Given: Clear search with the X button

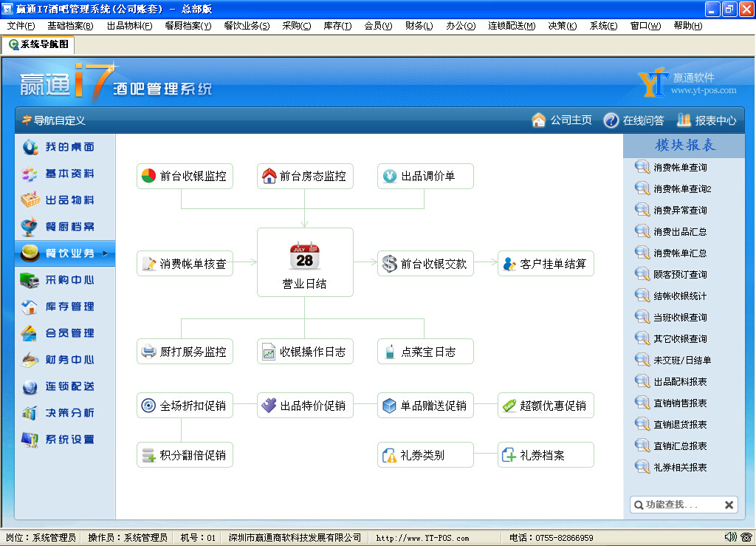Looking at the screenshot, I should pyautogui.click(x=729, y=505).
